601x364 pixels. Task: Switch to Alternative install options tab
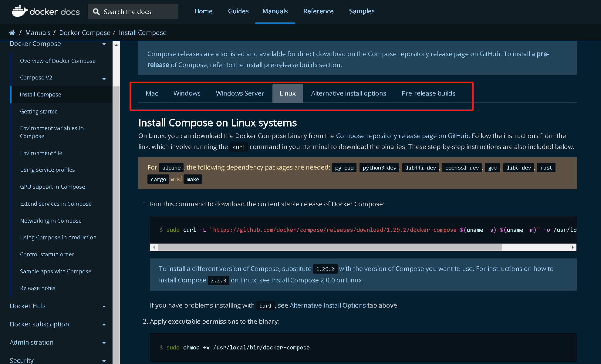pos(349,93)
